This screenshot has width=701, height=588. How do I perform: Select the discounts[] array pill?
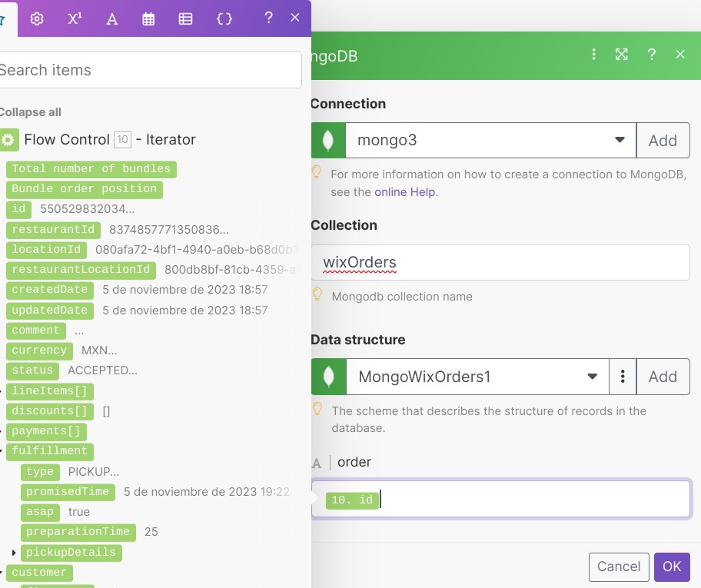pyautogui.click(x=50, y=411)
